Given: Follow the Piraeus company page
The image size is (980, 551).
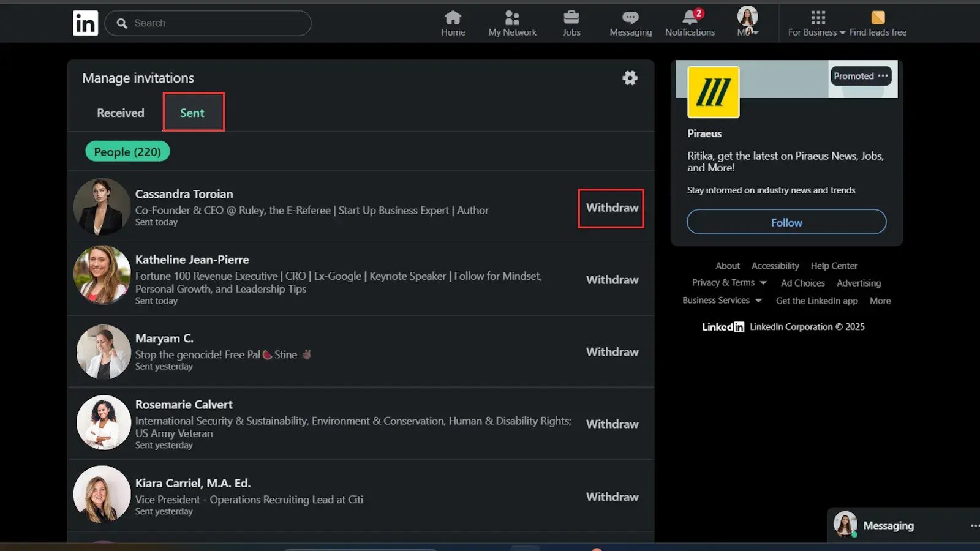Looking at the screenshot, I should pyautogui.click(x=786, y=222).
